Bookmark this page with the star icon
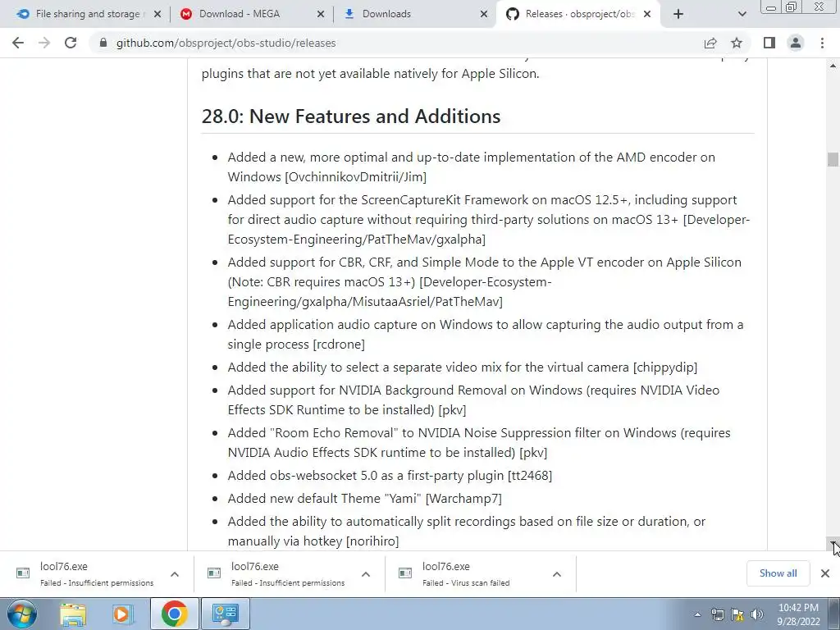Screen dimensions: 840x630 tap(737, 43)
